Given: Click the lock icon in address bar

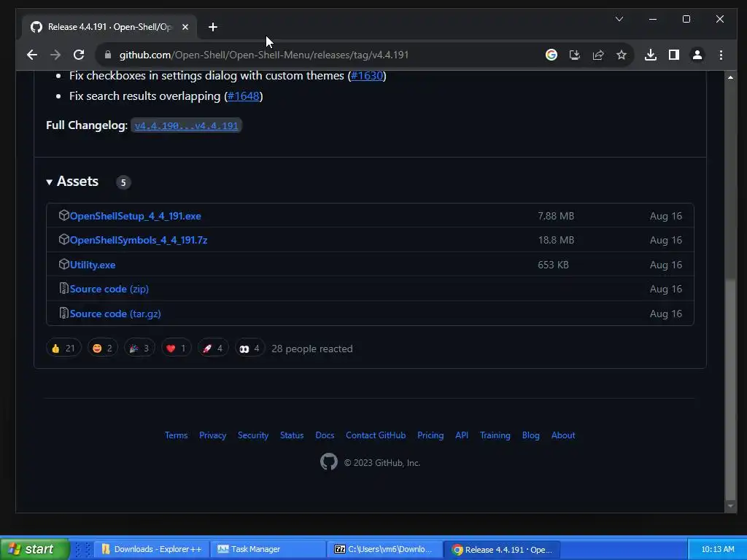Looking at the screenshot, I should pos(108,55).
